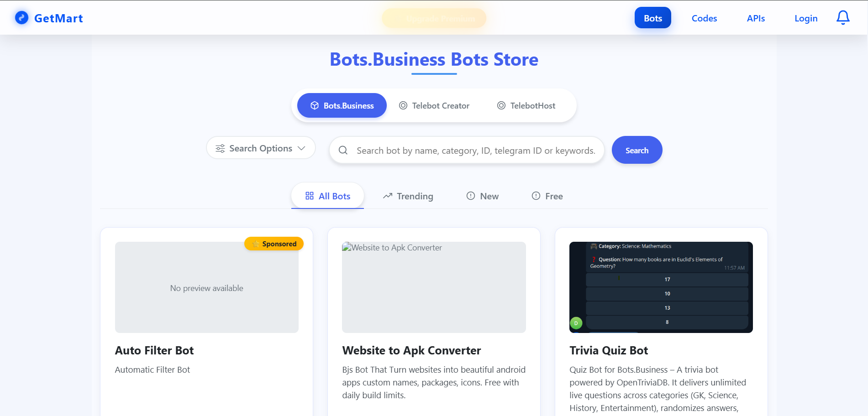This screenshot has height=416, width=868.
Task: Click the Bots.Business cube icon
Action: (315, 105)
